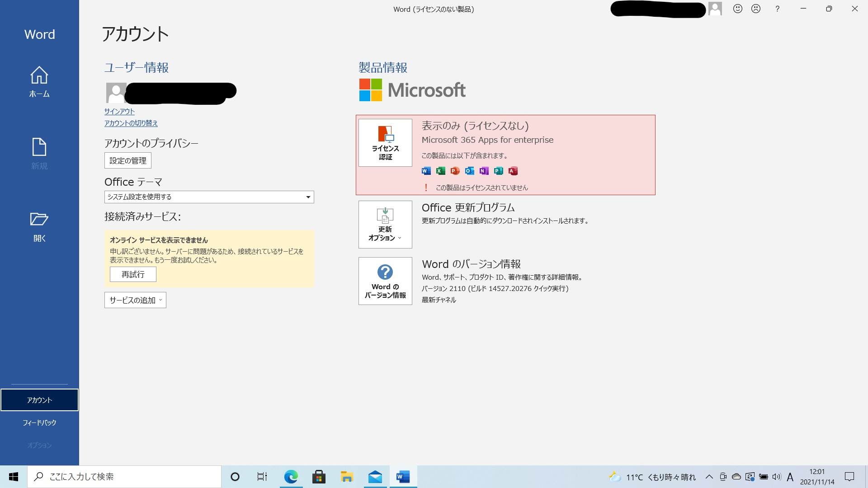868x488 pixels.
Task: Click the Open (開く) folder icon
Action: tap(39, 219)
